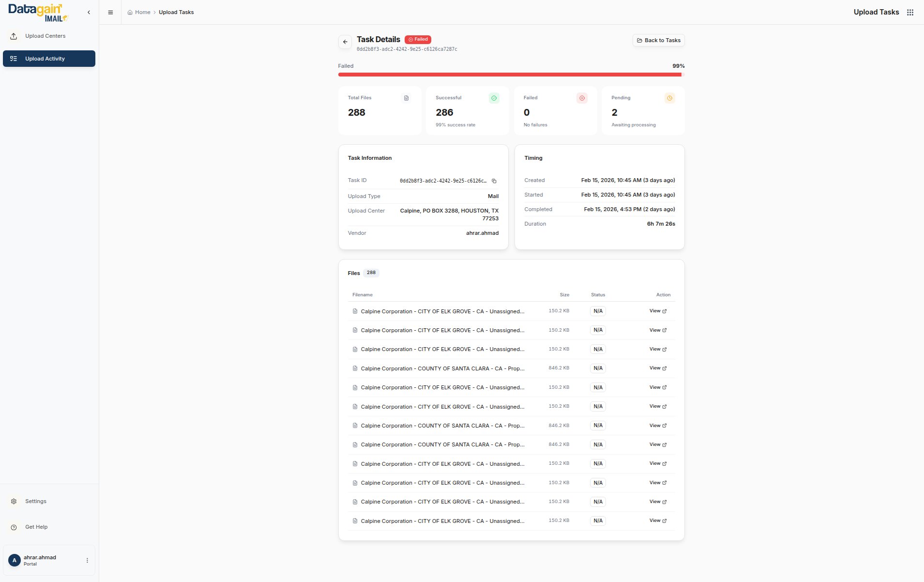The image size is (924, 582).
Task: Click the Failed red status icon
Action: (582, 98)
